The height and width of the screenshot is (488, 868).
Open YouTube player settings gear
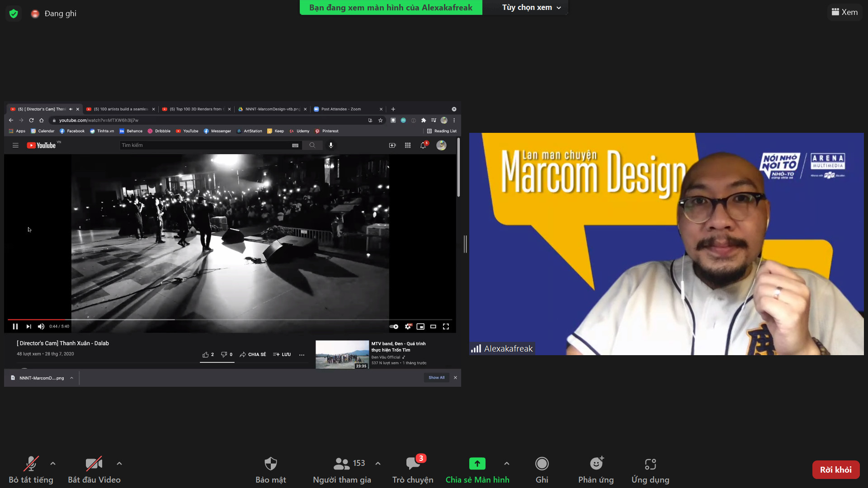[408, 326]
